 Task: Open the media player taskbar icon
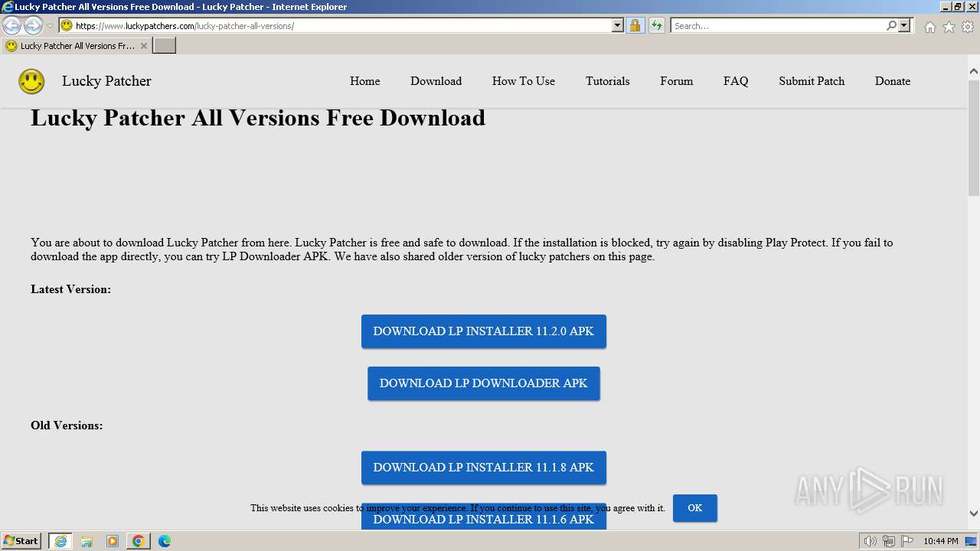(x=113, y=541)
